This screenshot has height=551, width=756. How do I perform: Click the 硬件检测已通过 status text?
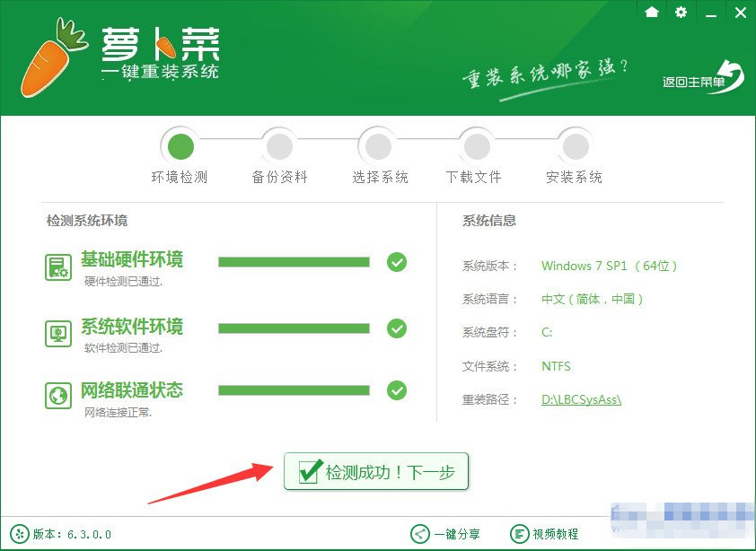[123, 282]
